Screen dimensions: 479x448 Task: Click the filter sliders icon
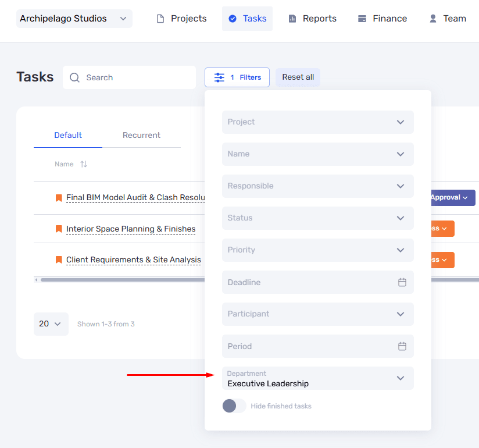coord(219,77)
